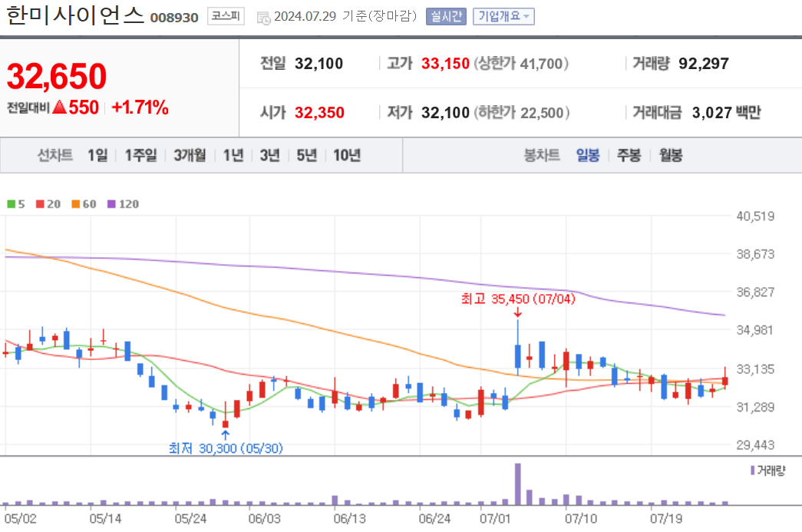Screen dimensions: 802x532
Task: Click the 한미사이언스 stock name
Action: 75,15
